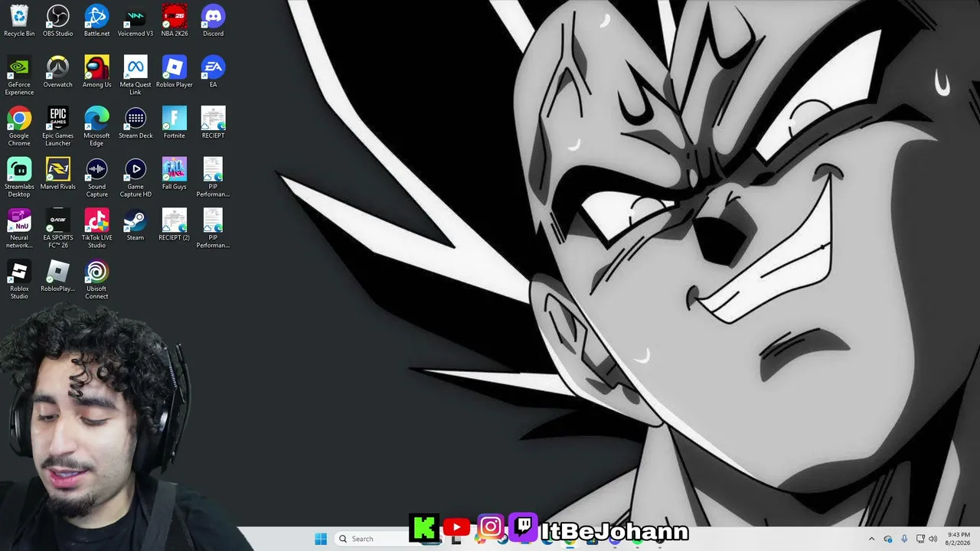Click the Fortnite desktop icon
Screen dimensions: 980x551
(x=175, y=123)
